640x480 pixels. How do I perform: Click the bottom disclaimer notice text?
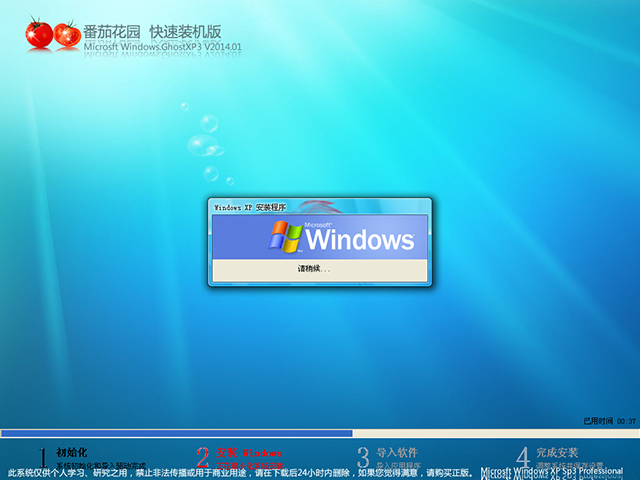coord(240,472)
